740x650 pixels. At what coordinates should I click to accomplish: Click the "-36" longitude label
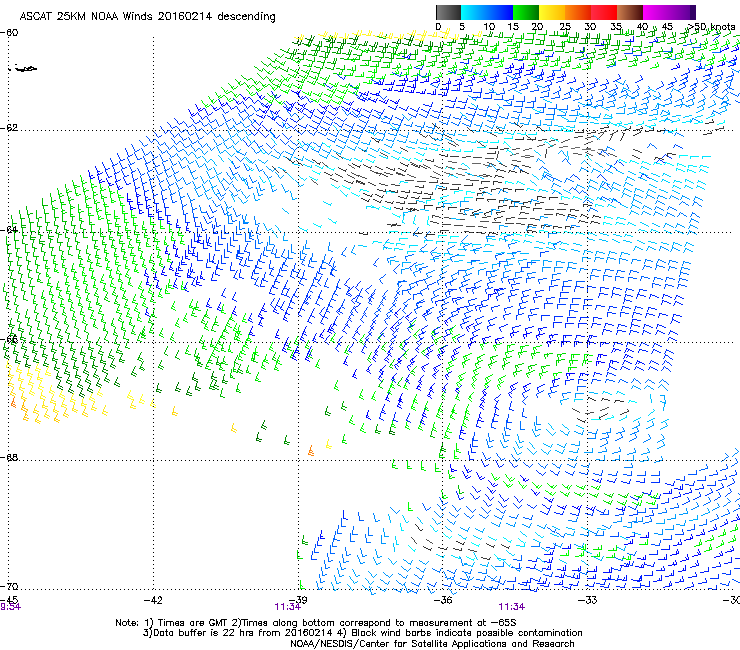click(443, 600)
